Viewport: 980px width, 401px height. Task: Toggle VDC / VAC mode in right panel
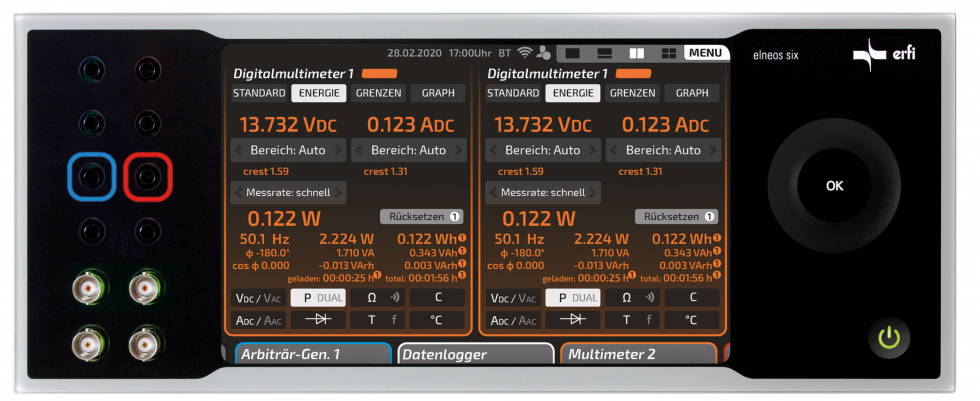click(513, 298)
